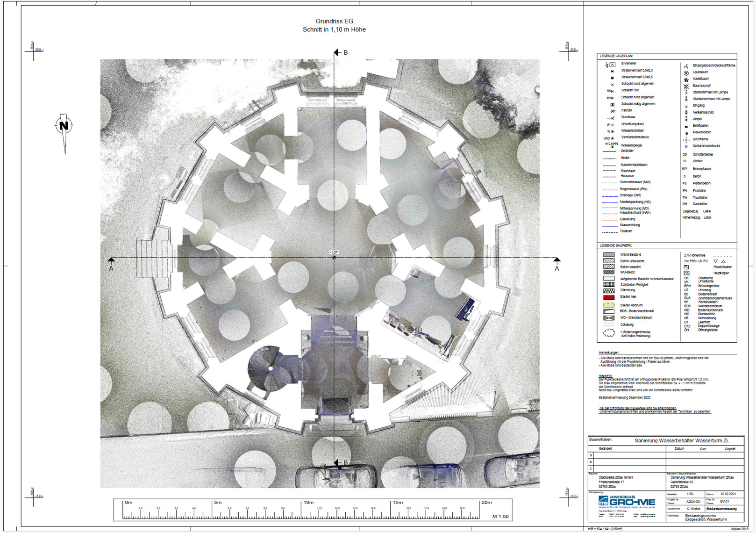Click the 'Unterflurhydrant' legend entry
The height and width of the screenshot is (533, 756).
pyautogui.click(x=632, y=124)
